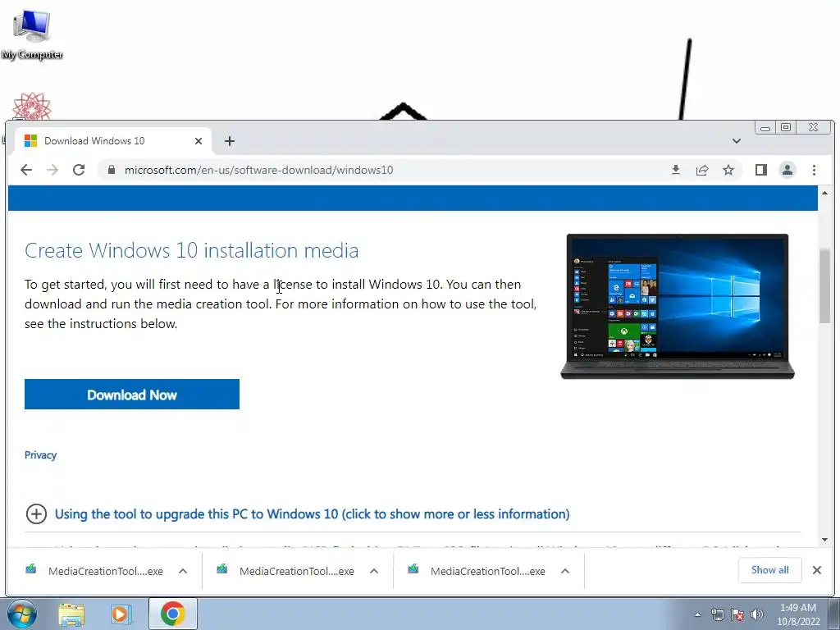Install app using address bar download icon

(676, 170)
